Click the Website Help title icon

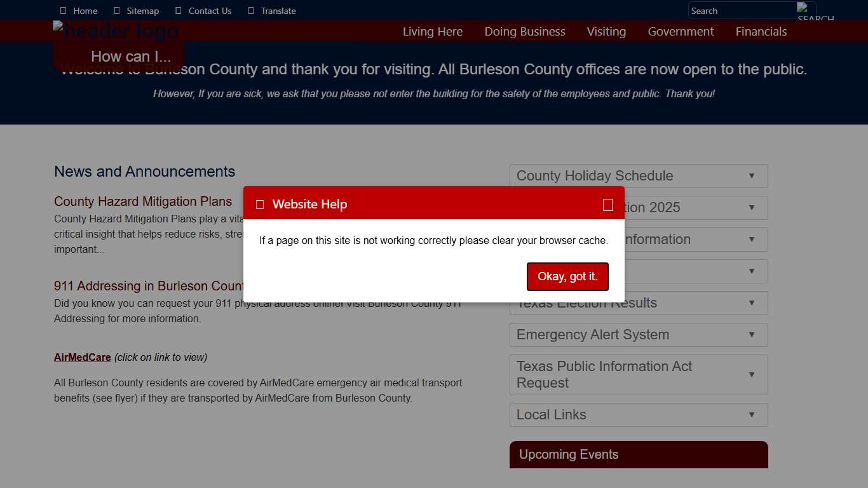tap(259, 205)
